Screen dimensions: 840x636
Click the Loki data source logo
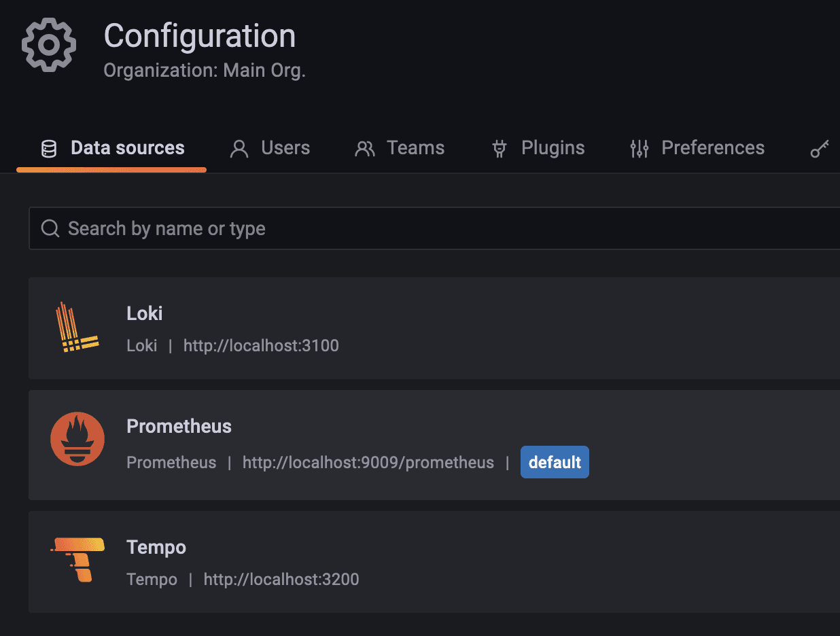coord(77,328)
